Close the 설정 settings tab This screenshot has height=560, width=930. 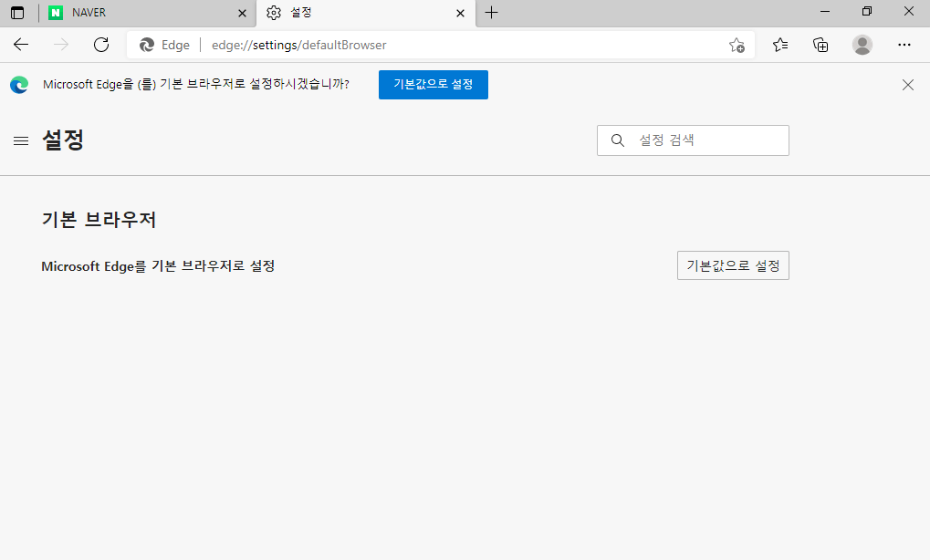point(460,13)
